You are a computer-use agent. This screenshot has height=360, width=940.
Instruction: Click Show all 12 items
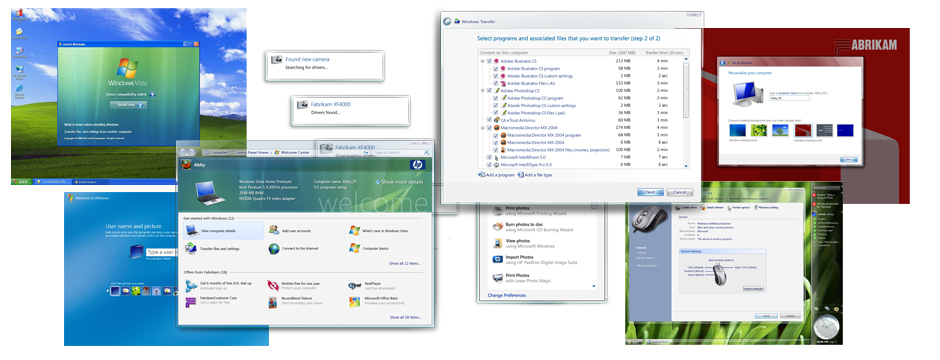(405, 263)
